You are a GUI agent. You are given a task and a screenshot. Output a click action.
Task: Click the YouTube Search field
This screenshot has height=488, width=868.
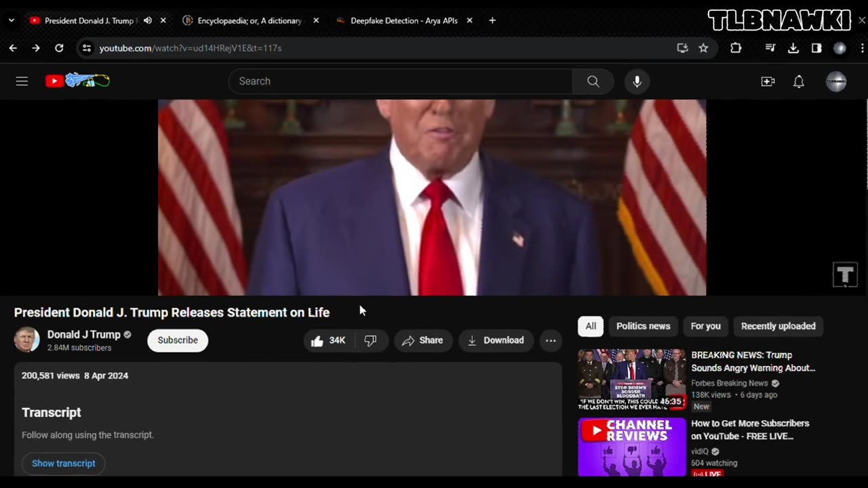[x=401, y=81]
